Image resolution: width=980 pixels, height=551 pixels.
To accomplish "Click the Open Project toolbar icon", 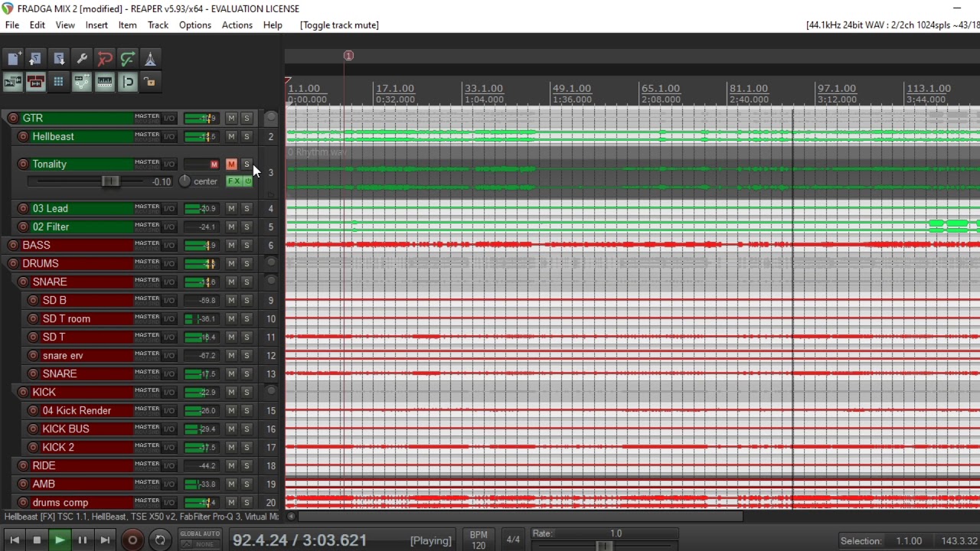I will [x=36, y=59].
